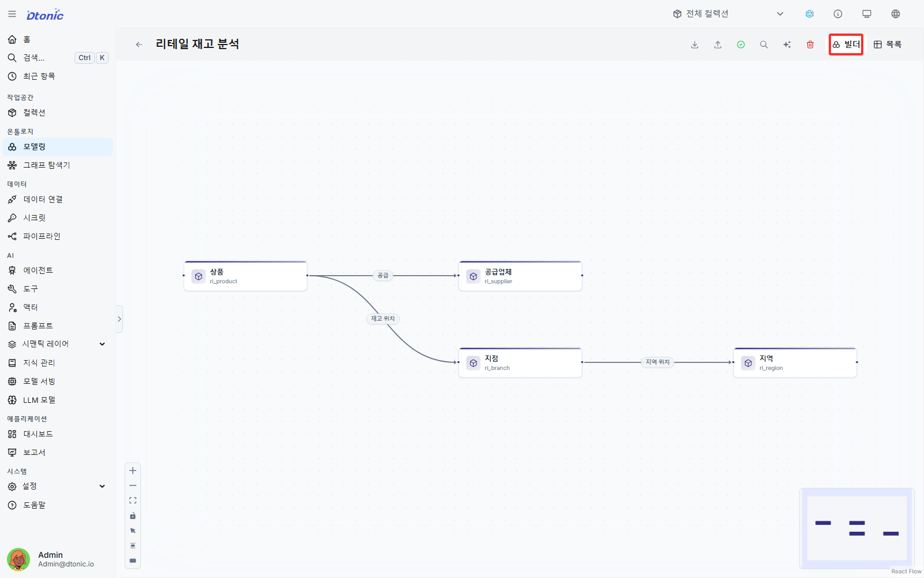Open 프롬프트 in the sidebar
This screenshot has height=578, width=924.
click(x=58, y=326)
